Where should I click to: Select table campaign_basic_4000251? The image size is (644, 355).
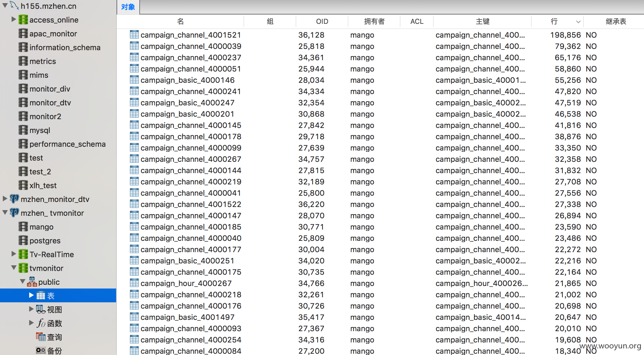[188, 261]
